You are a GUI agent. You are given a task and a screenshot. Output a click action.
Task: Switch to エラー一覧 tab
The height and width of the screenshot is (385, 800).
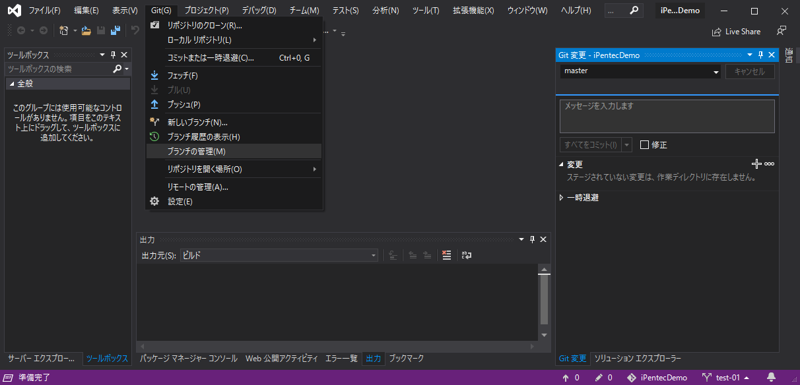coord(341,358)
